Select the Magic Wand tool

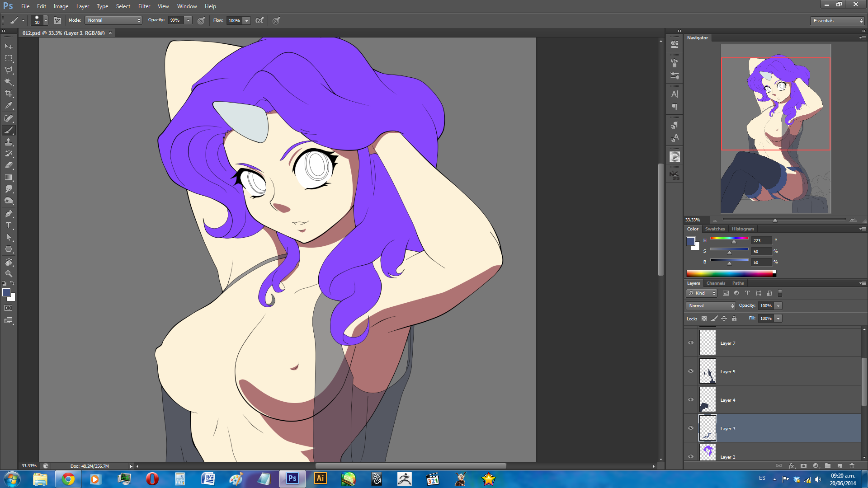[9, 82]
